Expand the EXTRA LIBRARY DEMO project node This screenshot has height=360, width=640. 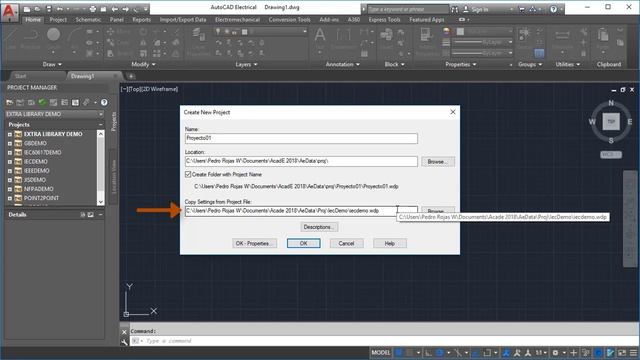click(x=10, y=134)
